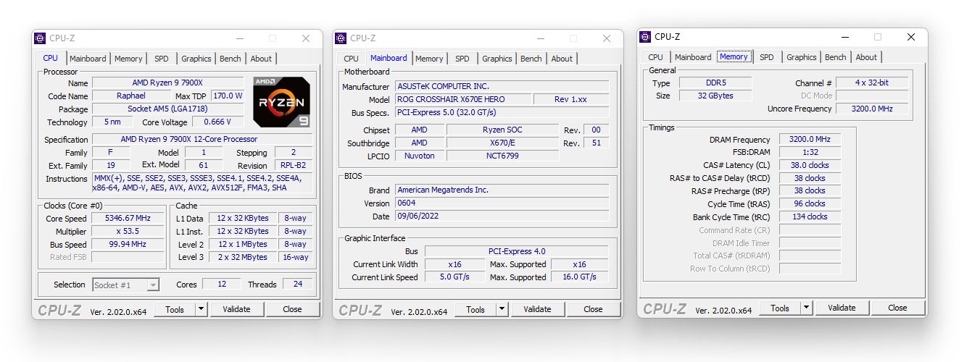Open Bench tab in middle Mainboard window

pyautogui.click(x=531, y=59)
